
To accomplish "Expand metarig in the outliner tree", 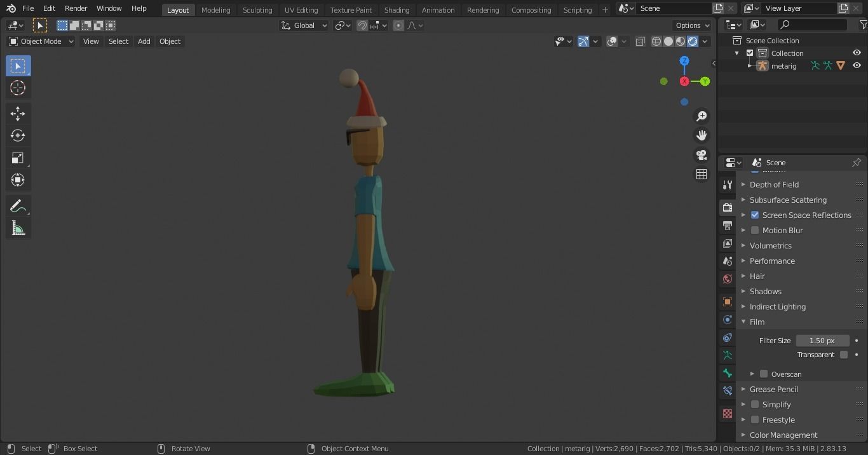I will click(x=749, y=66).
